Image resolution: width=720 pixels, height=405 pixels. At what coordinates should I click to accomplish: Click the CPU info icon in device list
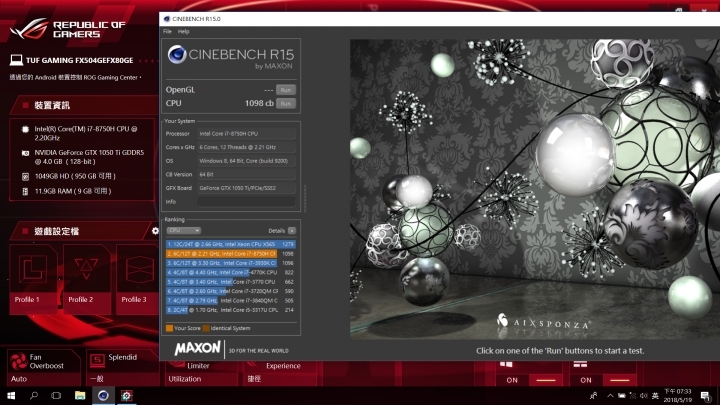[25, 129]
